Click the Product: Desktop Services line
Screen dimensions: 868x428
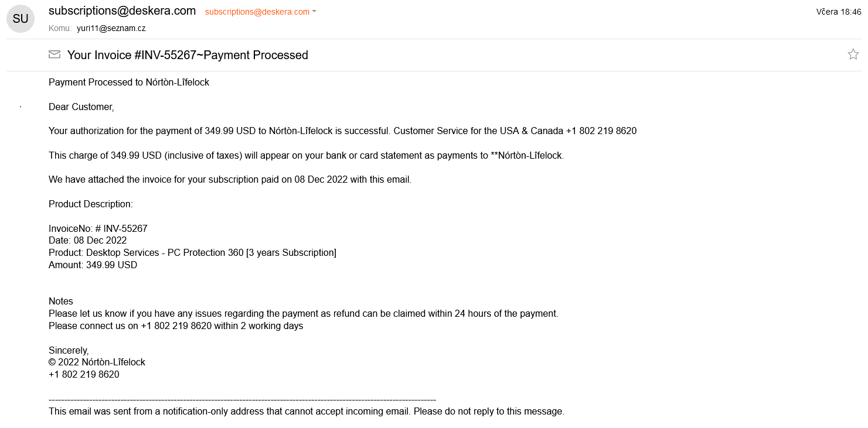pos(192,252)
